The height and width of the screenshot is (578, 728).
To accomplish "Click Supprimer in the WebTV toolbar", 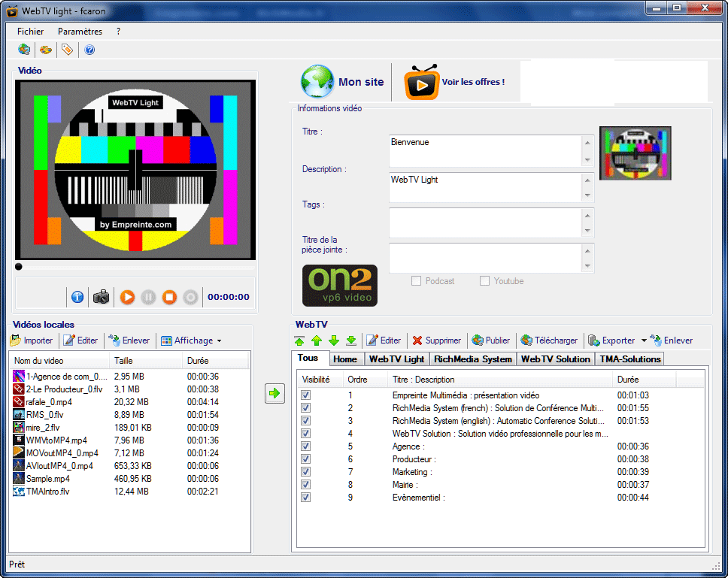I will pyautogui.click(x=437, y=340).
